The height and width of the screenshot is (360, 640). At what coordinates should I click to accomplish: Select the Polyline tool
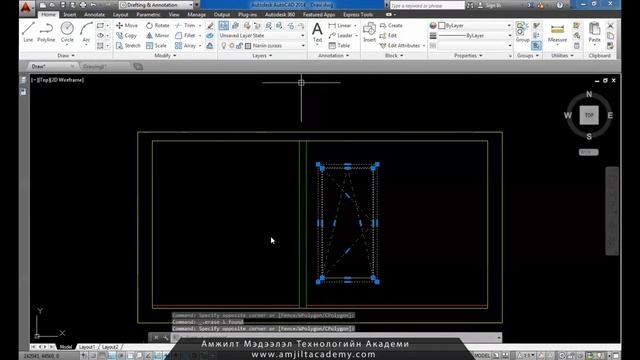coord(46,32)
